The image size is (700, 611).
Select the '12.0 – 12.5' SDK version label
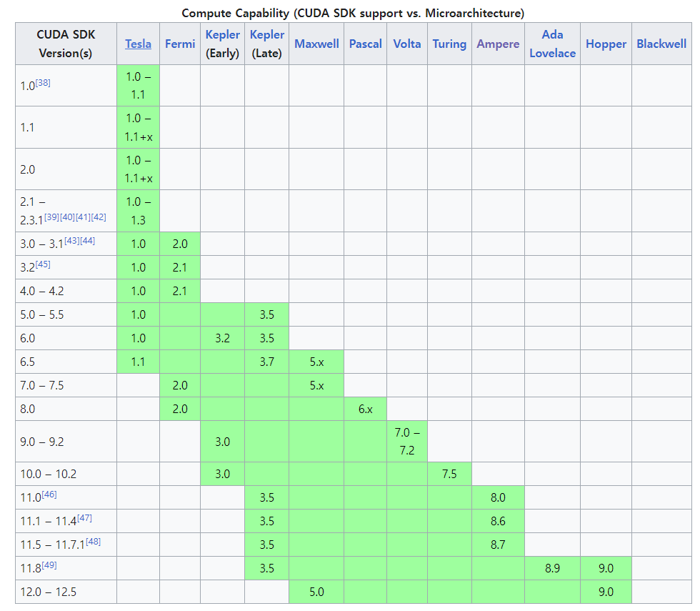(49, 592)
